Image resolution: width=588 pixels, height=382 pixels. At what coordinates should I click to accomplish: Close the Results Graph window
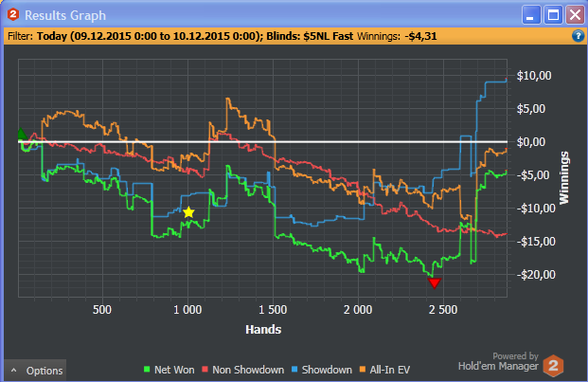point(576,15)
